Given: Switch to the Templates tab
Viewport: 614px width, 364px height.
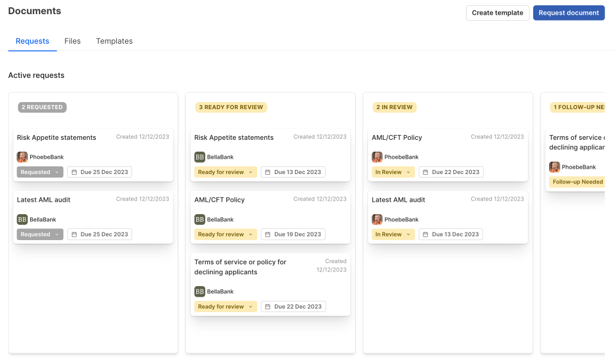Looking at the screenshot, I should (114, 41).
